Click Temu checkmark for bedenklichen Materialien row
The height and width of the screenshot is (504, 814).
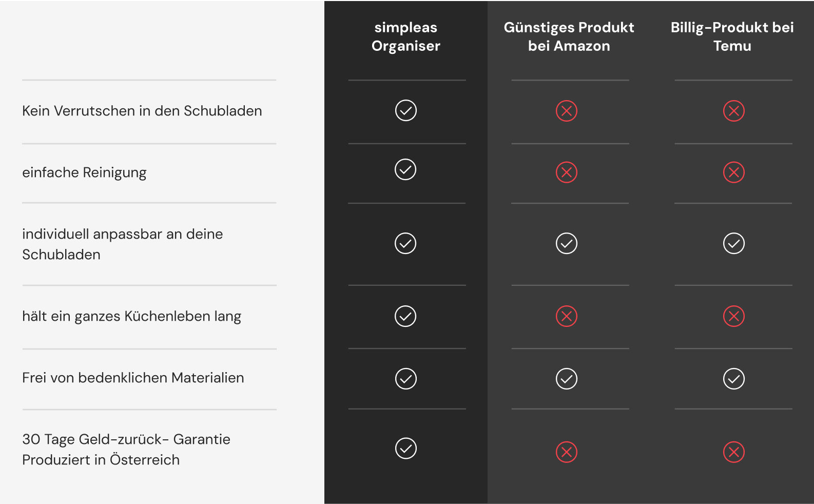(734, 379)
